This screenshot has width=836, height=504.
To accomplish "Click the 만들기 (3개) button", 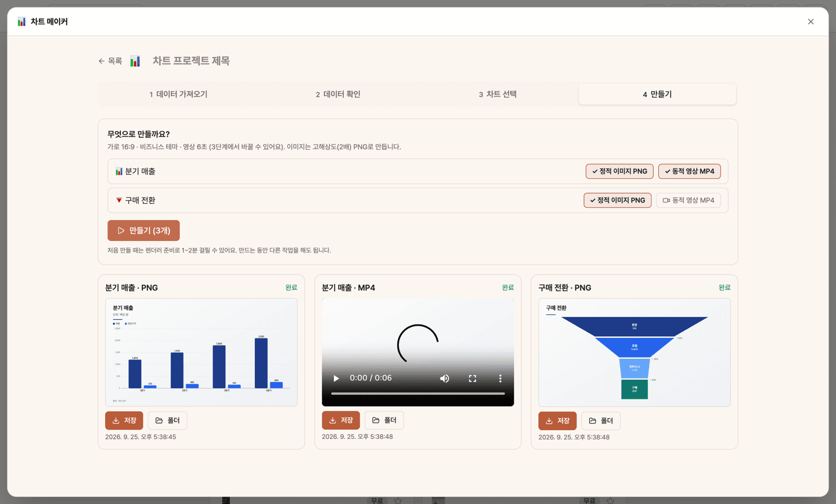I will pos(143,231).
